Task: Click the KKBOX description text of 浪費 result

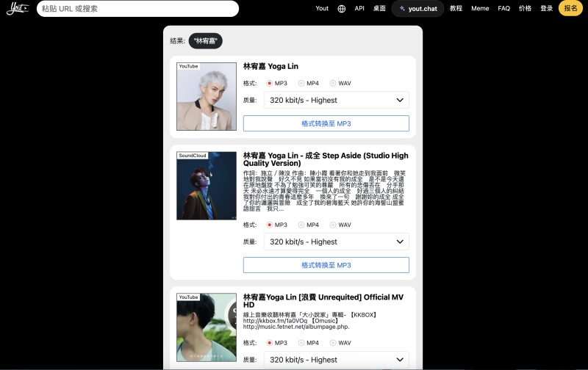Action: click(309, 321)
